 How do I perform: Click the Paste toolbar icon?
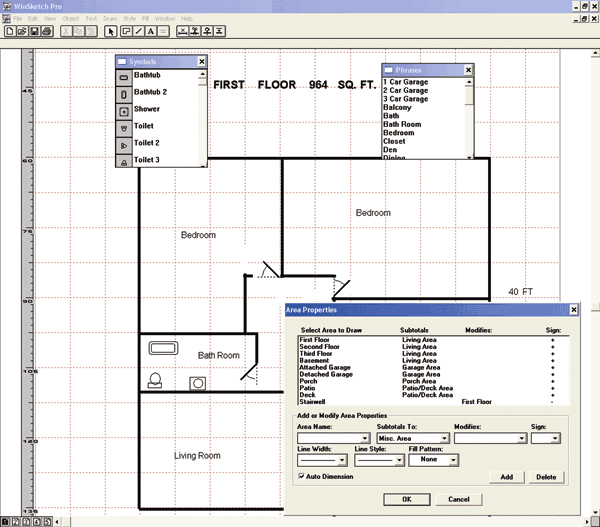point(91,31)
